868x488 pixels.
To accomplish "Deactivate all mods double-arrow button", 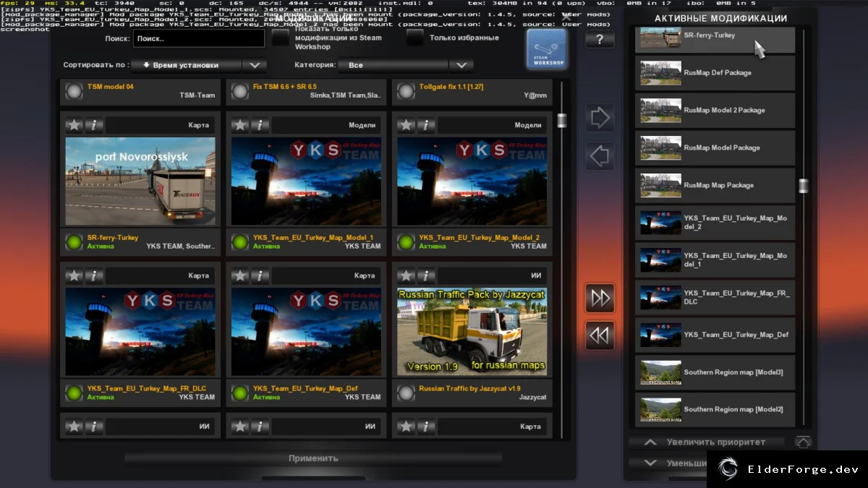I will [x=600, y=335].
